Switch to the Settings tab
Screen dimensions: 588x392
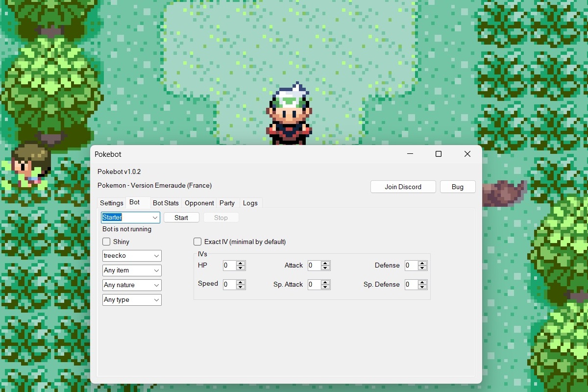click(x=112, y=203)
